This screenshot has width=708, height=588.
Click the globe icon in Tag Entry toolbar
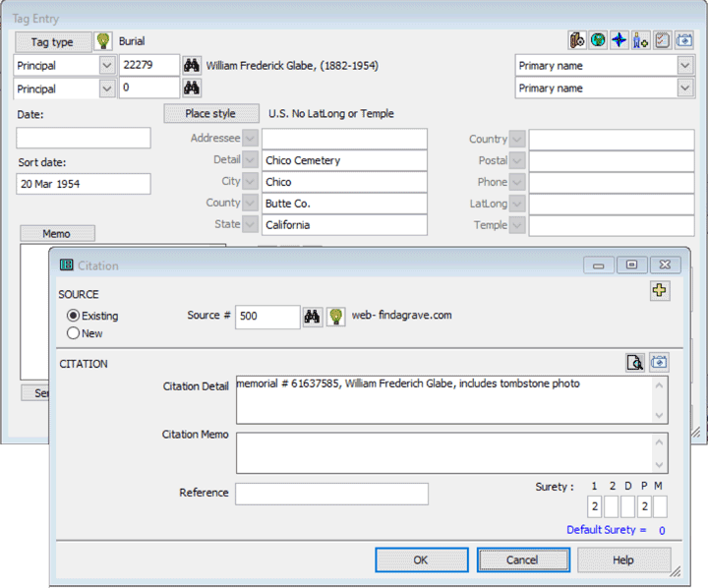click(x=598, y=40)
